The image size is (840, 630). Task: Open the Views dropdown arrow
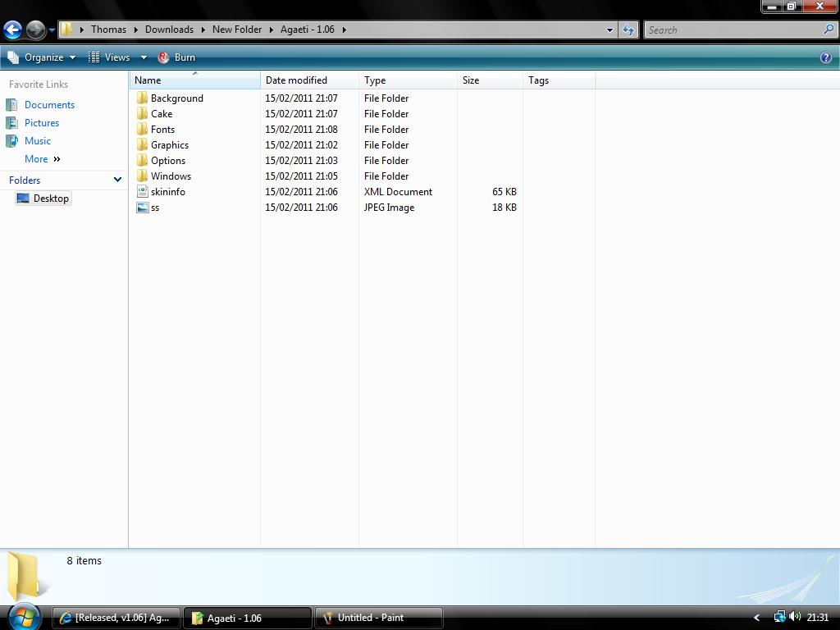[x=144, y=57]
